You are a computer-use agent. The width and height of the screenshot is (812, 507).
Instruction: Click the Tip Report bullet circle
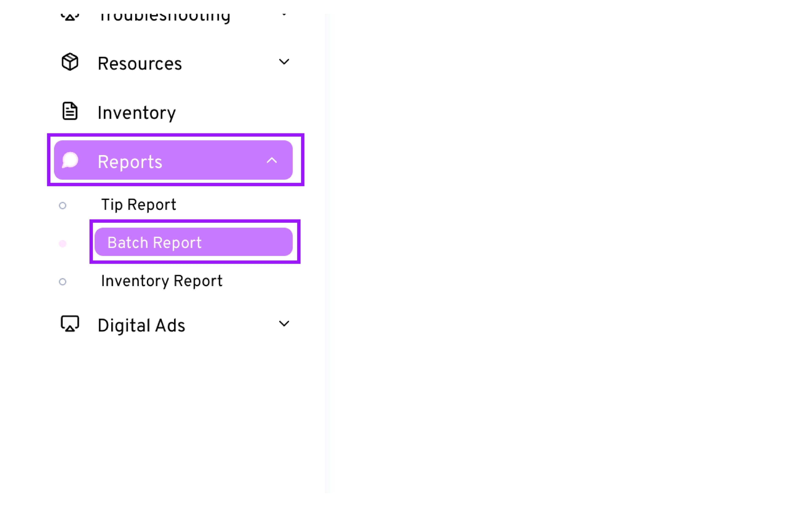(x=62, y=205)
